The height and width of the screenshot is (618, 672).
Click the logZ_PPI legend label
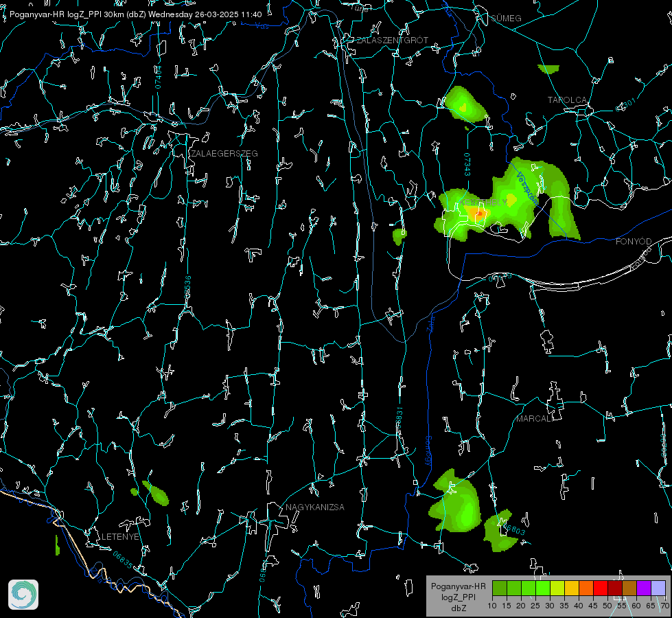pos(458,597)
